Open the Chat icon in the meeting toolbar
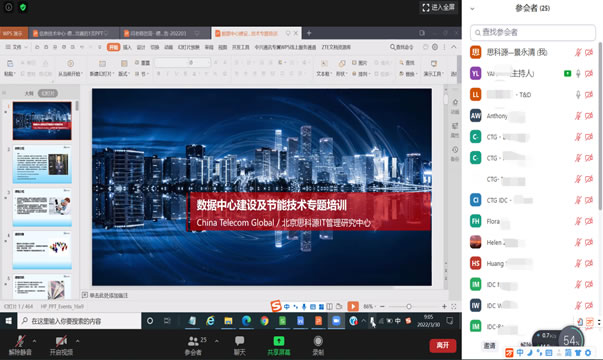 pyautogui.click(x=240, y=341)
